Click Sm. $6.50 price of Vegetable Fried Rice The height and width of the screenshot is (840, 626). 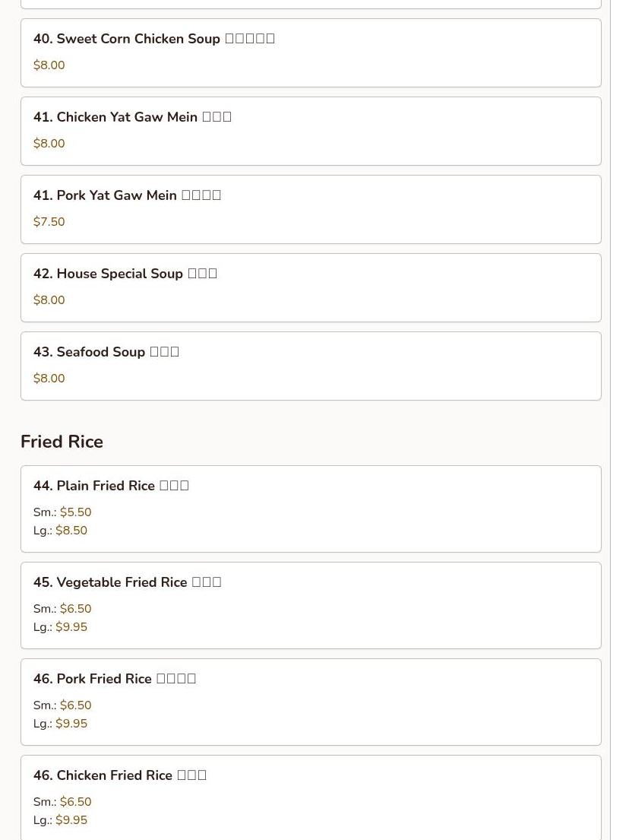[75, 609]
